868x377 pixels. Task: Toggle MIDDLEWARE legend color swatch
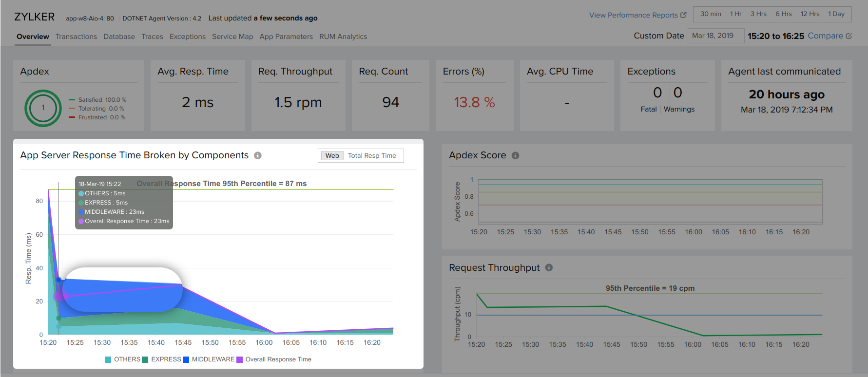[x=186, y=359]
